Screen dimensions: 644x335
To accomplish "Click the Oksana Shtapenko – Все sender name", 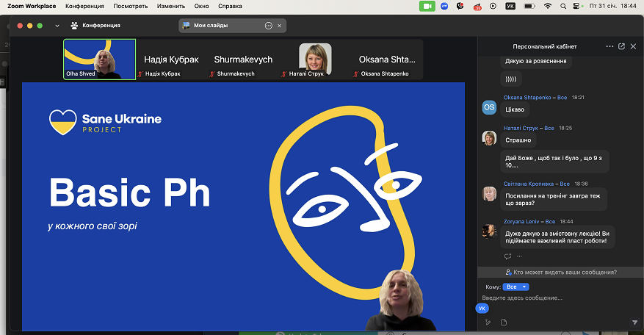I will click(x=535, y=98).
